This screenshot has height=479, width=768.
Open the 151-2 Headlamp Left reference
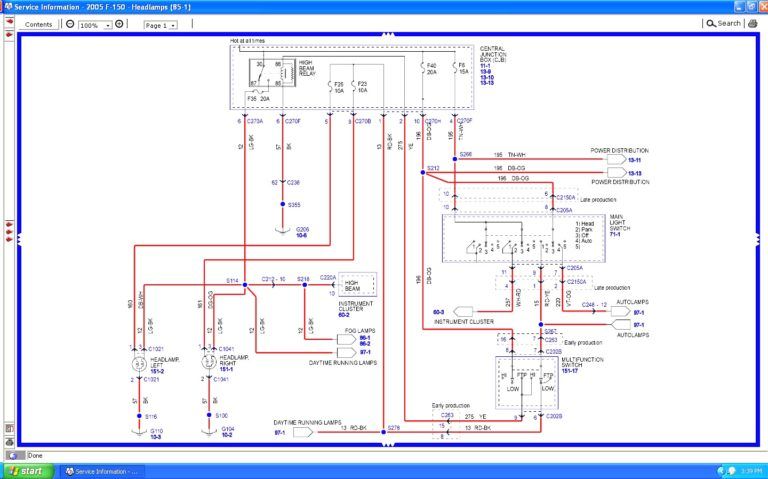157,372
